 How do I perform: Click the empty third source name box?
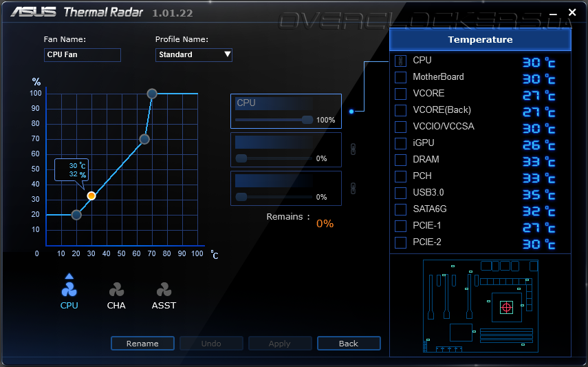coord(274,181)
